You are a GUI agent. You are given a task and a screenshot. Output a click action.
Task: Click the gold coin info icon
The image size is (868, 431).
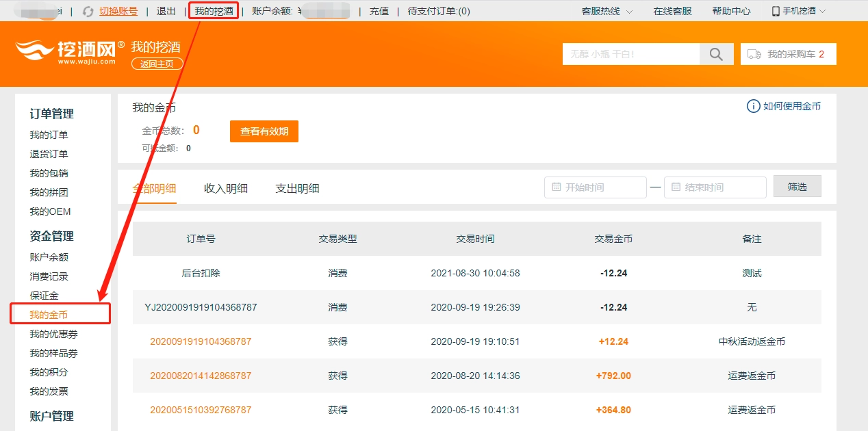click(753, 106)
